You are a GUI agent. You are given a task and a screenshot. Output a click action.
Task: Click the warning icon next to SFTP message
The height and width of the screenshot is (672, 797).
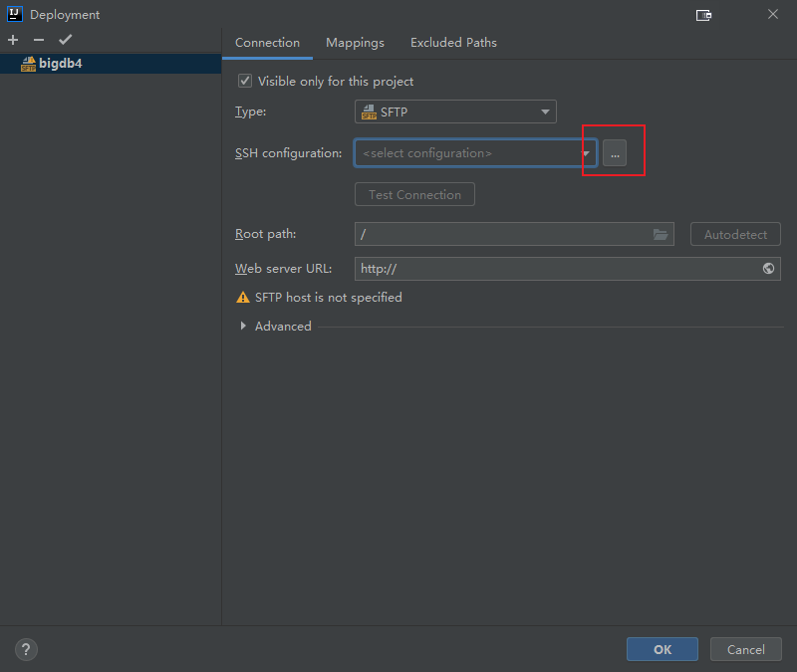pos(243,297)
